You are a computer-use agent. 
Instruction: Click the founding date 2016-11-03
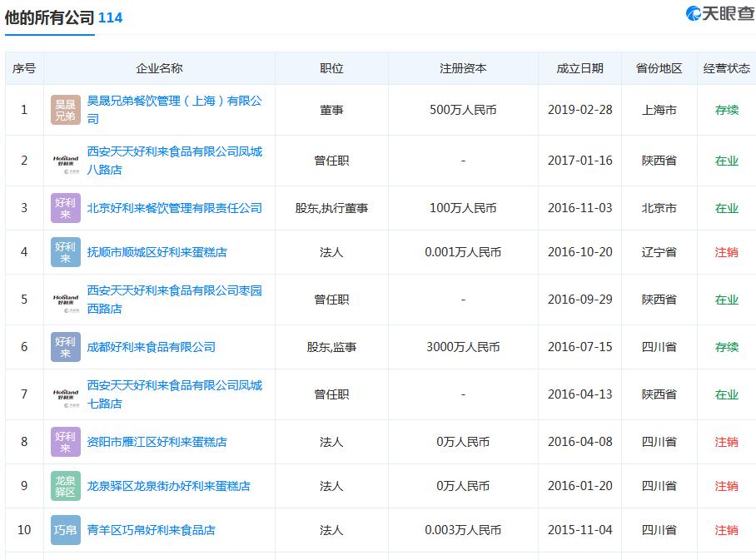point(580,208)
